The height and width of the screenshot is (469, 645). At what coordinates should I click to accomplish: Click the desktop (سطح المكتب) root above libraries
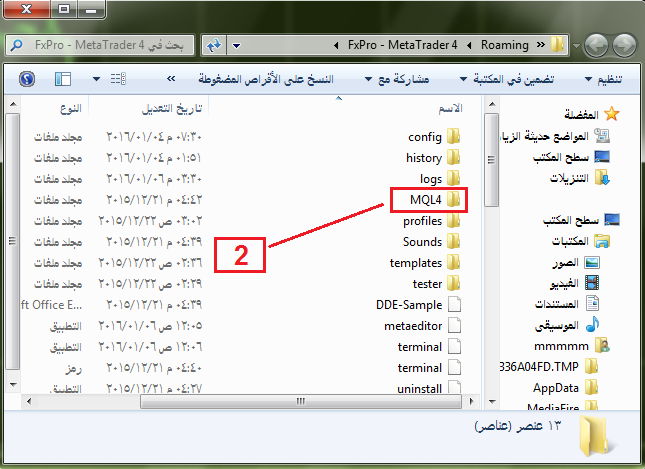[x=581, y=220]
